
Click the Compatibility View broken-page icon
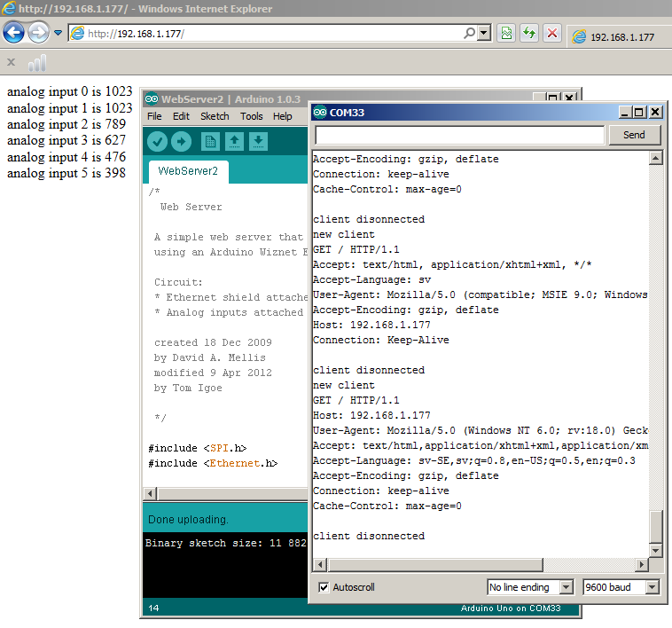(x=506, y=33)
